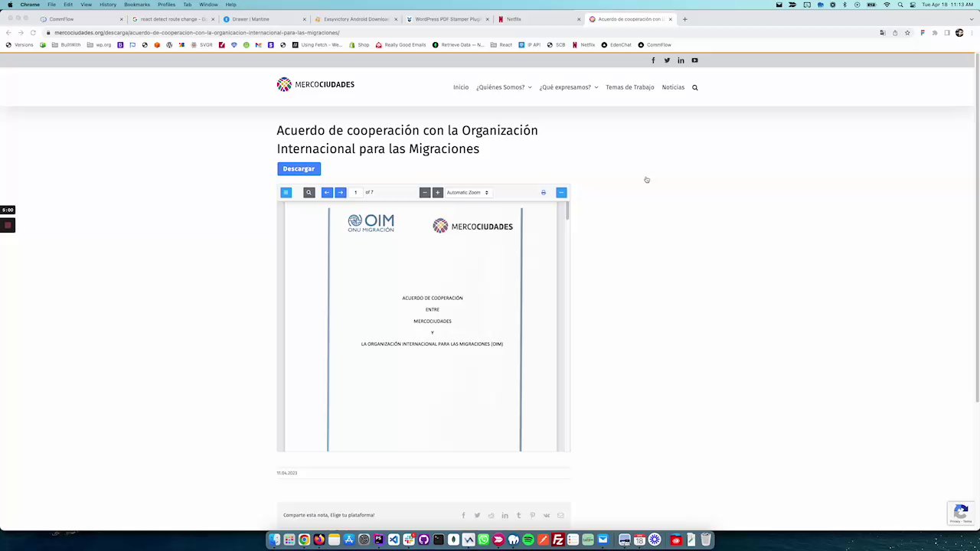Open Finder from the Dock

coord(275,540)
